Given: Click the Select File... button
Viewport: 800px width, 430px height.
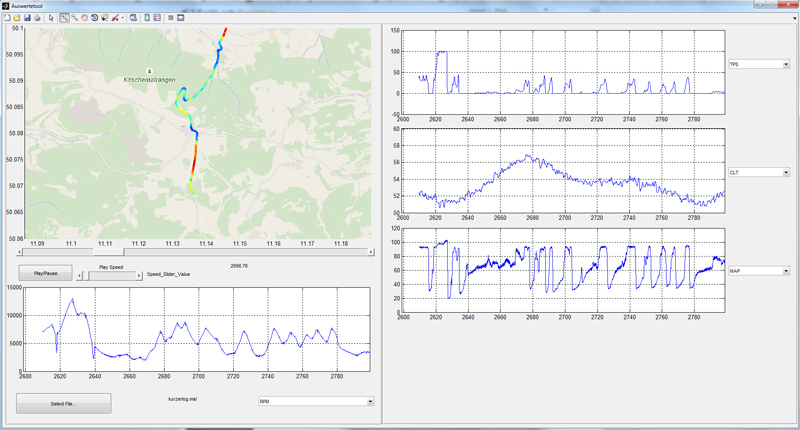Looking at the screenshot, I should coord(63,403).
